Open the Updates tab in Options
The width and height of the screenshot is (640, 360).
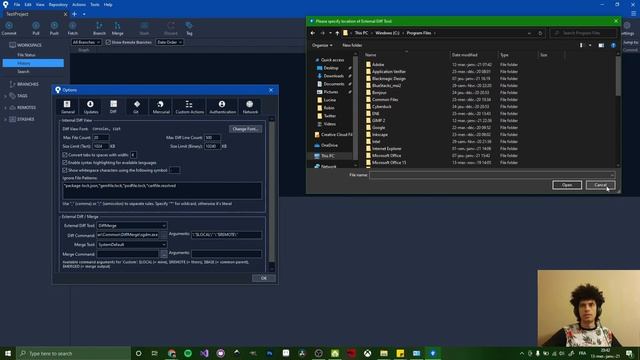coord(91,107)
